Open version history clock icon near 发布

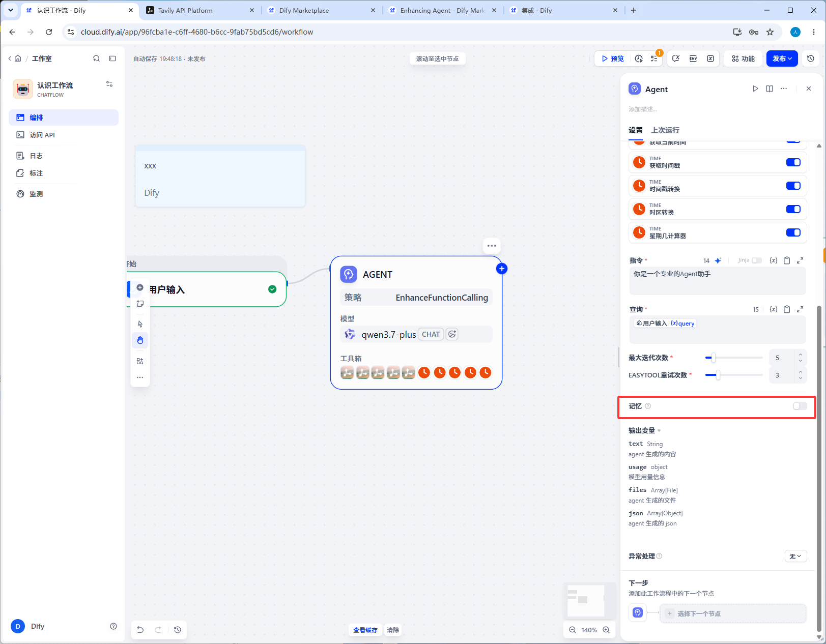point(811,58)
